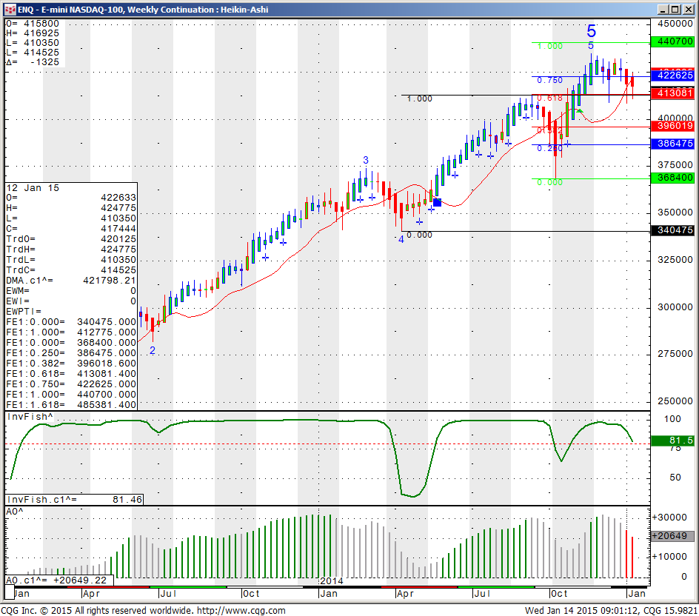Image resolution: width=699 pixels, height=616 pixels.
Task: Click the black 340475 price label
Action: [672, 231]
